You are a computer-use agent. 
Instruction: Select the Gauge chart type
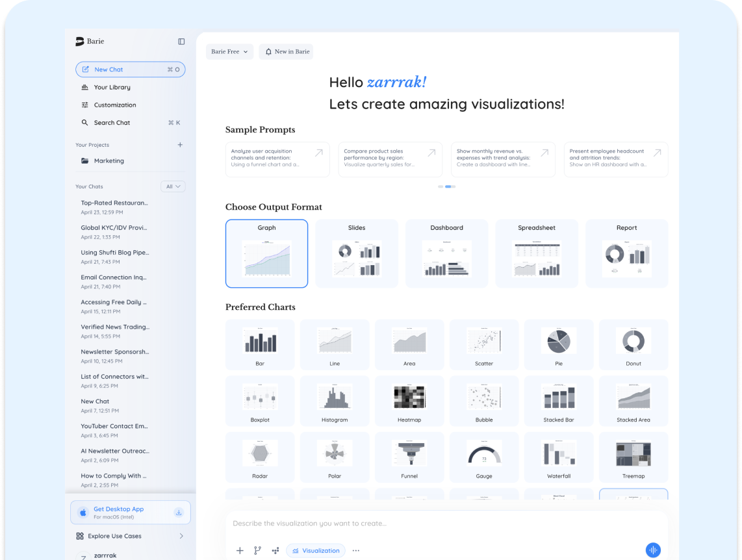[484, 457]
